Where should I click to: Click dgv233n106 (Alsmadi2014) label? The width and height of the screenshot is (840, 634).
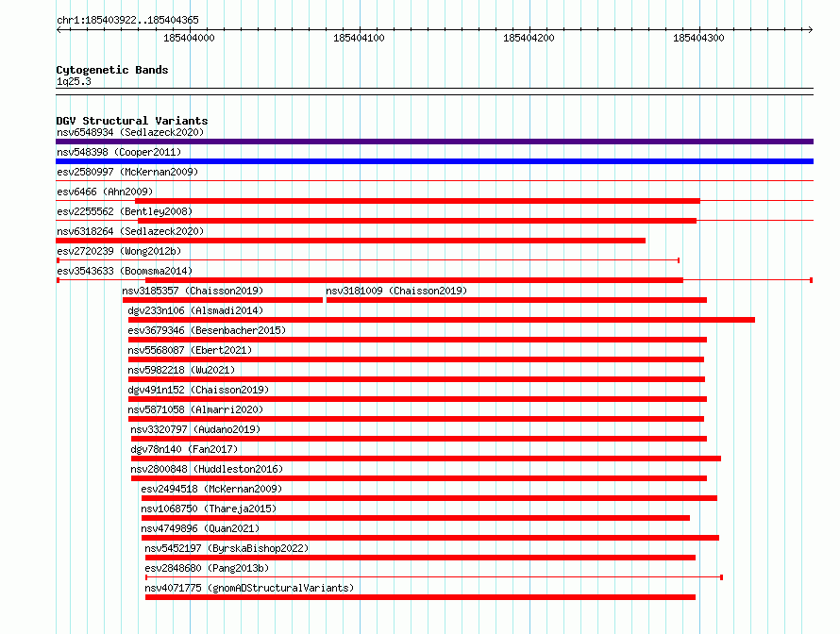[x=195, y=310]
